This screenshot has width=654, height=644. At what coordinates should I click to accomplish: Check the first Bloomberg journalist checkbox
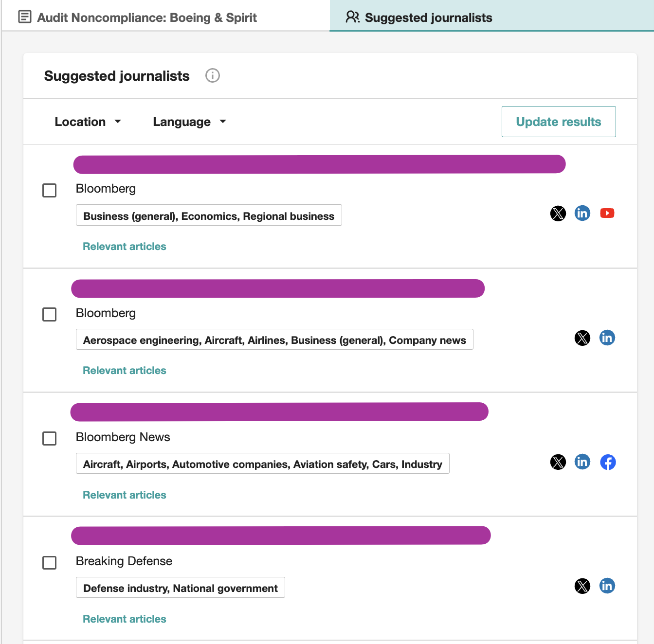49,190
